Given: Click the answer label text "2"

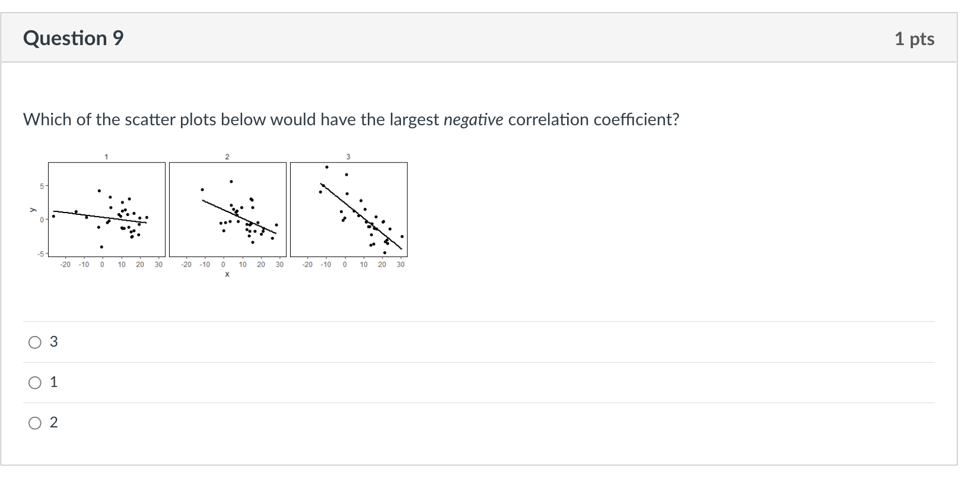Looking at the screenshot, I should click(x=54, y=423).
